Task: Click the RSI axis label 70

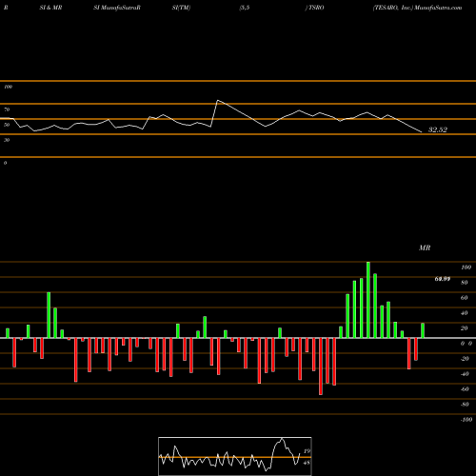Action: click(x=7, y=109)
